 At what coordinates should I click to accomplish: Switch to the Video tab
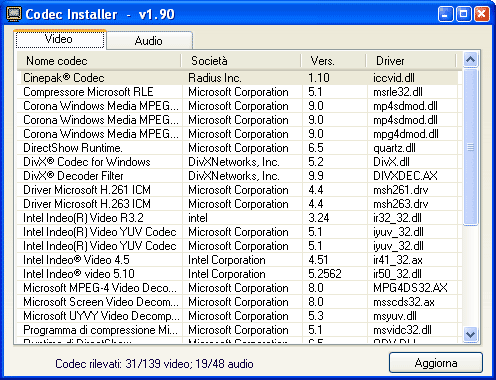[60, 39]
